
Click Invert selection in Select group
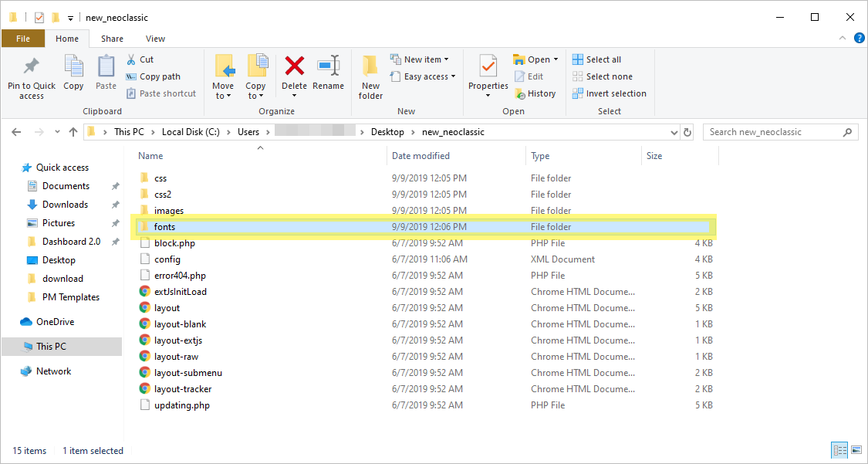[x=610, y=93]
